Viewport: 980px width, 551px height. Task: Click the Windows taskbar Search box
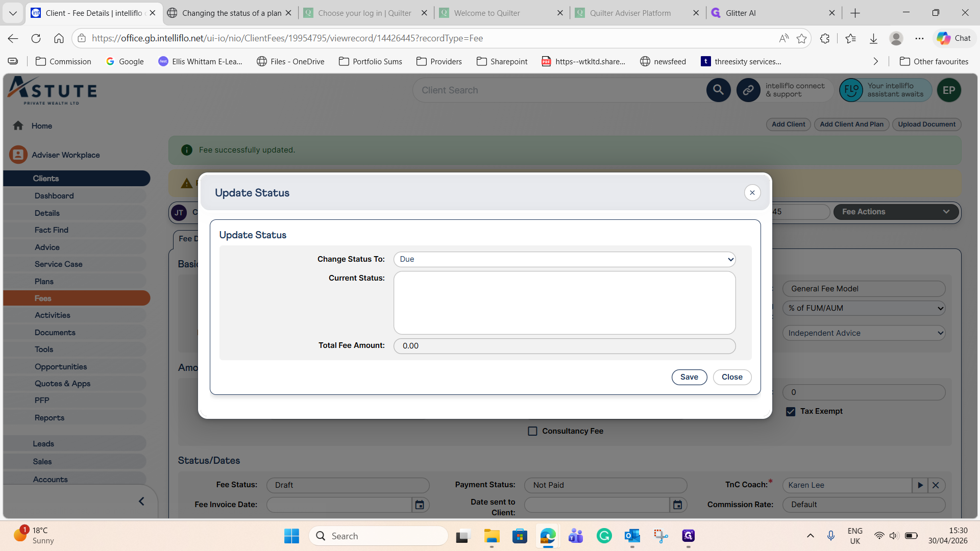point(378,536)
